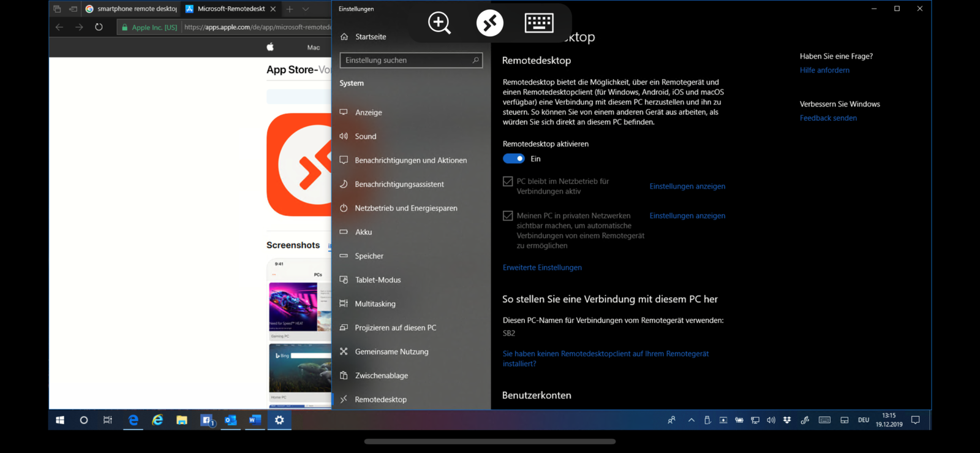Open the clock showing 13:15
980x453 pixels.
889,420
